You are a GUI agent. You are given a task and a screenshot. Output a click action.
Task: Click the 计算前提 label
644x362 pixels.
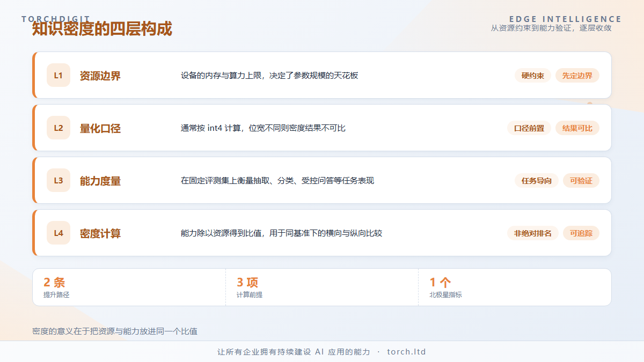coord(250,294)
